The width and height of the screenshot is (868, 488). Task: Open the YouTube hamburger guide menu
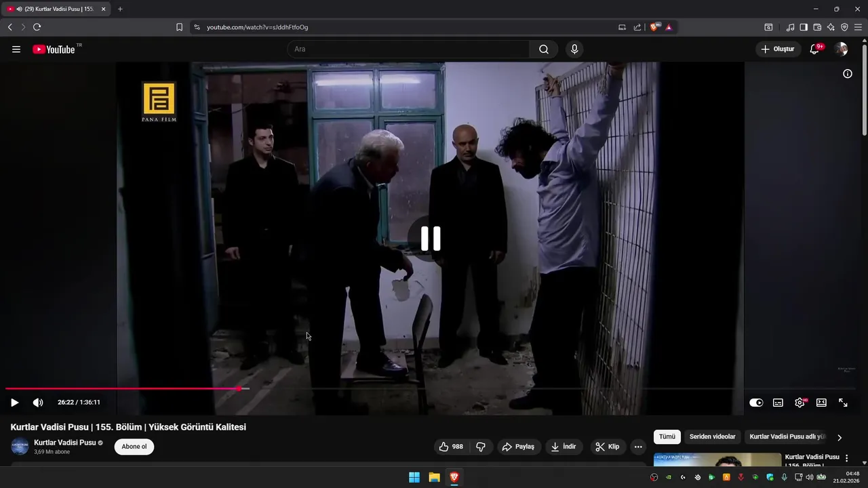16,49
